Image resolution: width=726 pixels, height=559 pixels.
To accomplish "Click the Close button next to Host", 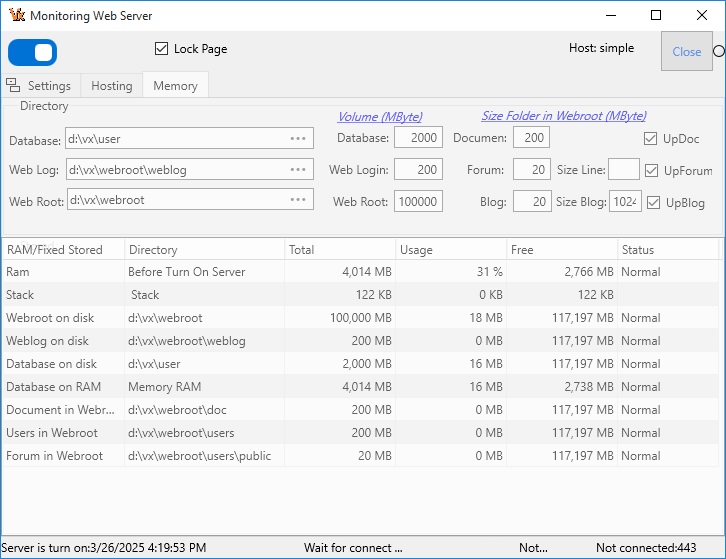I will (686, 52).
